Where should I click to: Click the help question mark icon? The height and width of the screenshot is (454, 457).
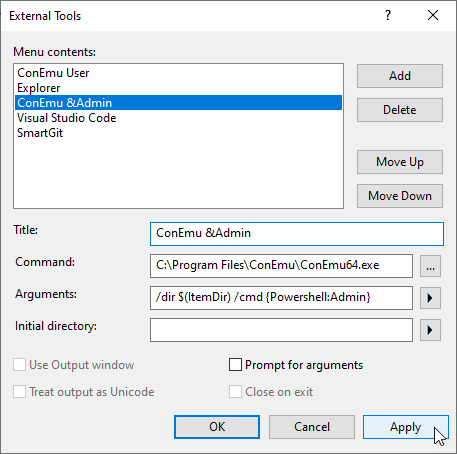[x=388, y=15]
